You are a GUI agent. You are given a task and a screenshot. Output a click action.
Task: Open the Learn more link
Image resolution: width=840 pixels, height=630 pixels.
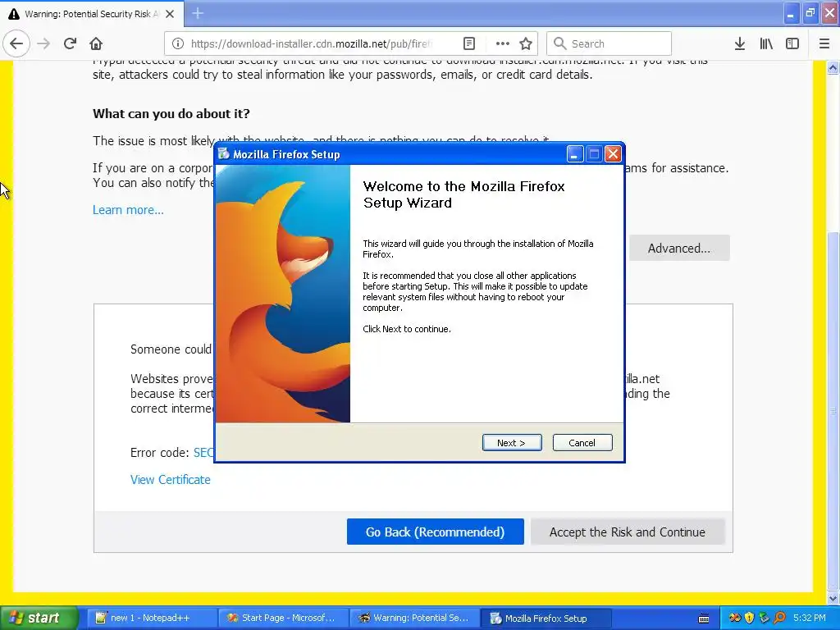[x=128, y=209]
